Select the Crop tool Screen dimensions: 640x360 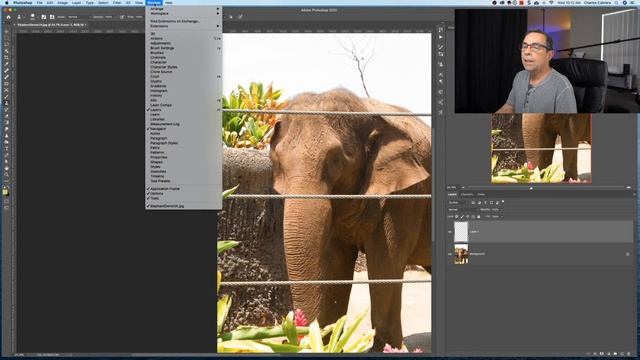coord(6,58)
